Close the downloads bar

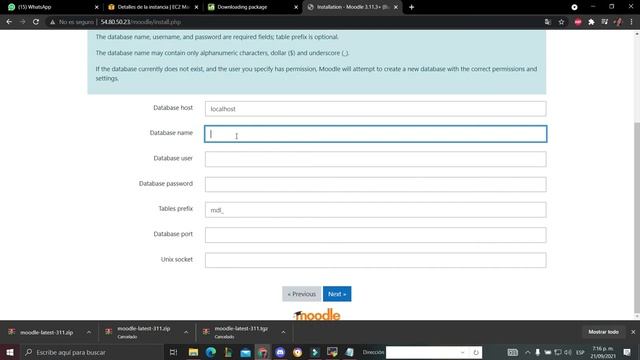[x=633, y=332]
